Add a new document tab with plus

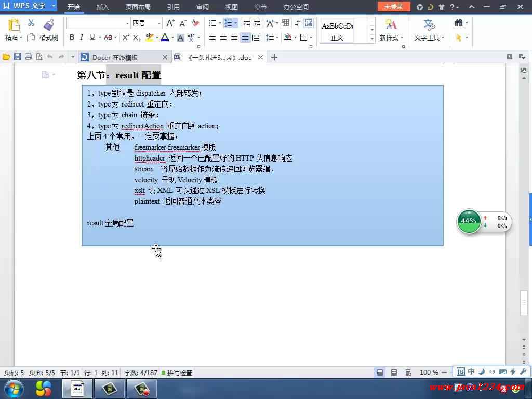[274, 57]
